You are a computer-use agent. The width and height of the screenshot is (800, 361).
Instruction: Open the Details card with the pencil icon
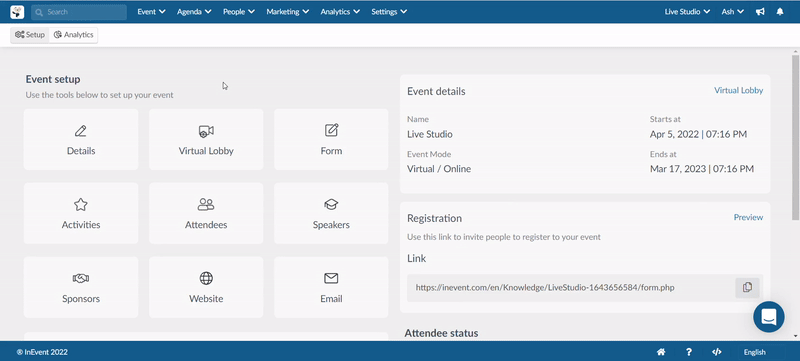(81, 139)
